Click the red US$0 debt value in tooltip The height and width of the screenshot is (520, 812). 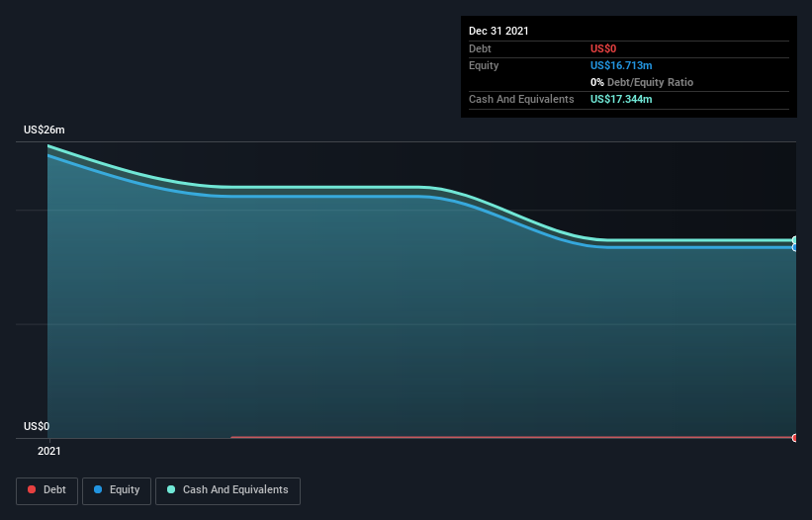pyautogui.click(x=603, y=48)
